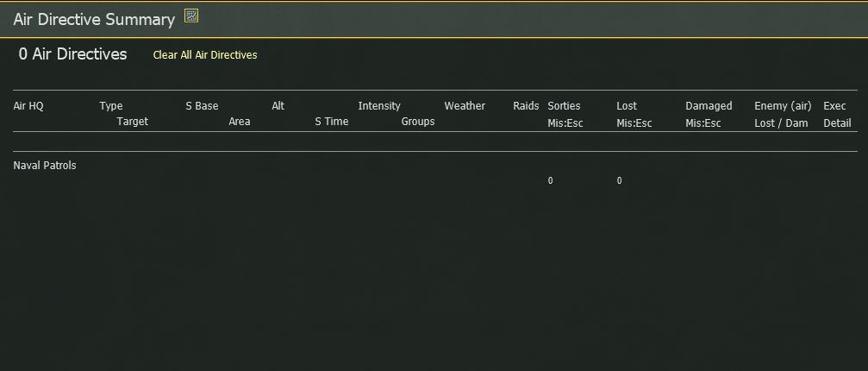The height and width of the screenshot is (371, 868).
Task: Select the Naval Patrols Lost value 0
Action: click(x=620, y=180)
